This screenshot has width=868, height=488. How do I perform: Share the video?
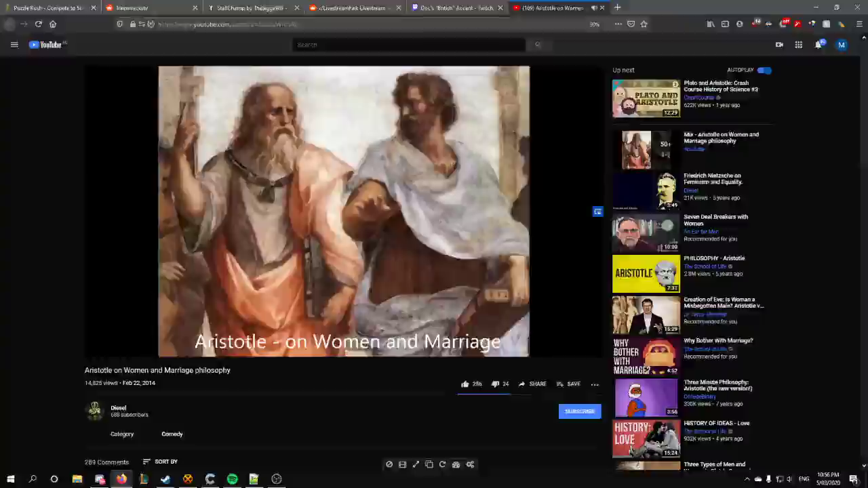click(x=532, y=384)
